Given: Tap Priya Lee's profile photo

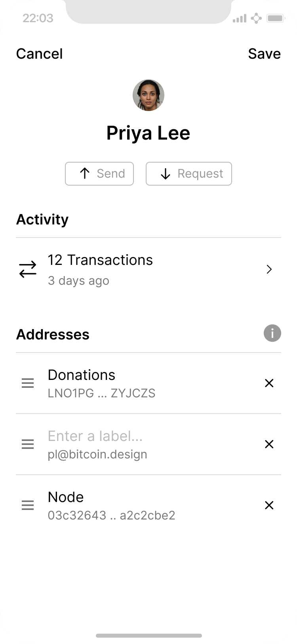Looking at the screenshot, I should pos(148,95).
